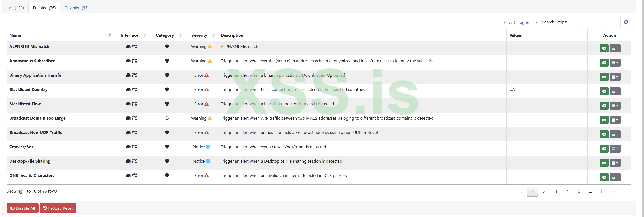Click the refresh icon beside Search Script
Viewport: 644px width, 217px height.
tap(626, 22)
